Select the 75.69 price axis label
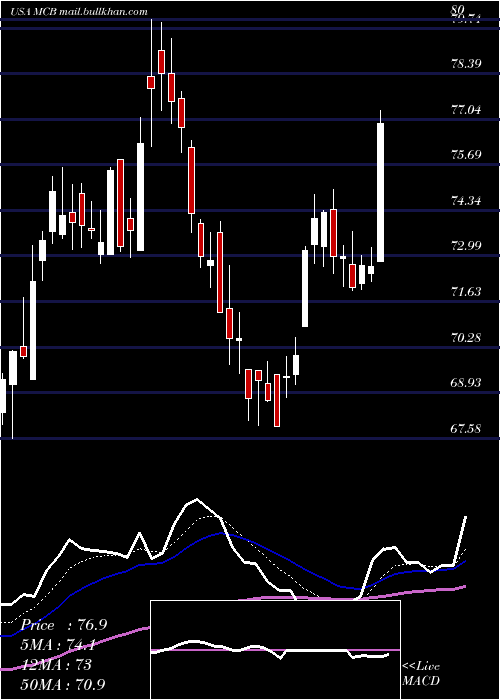 point(467,155)
